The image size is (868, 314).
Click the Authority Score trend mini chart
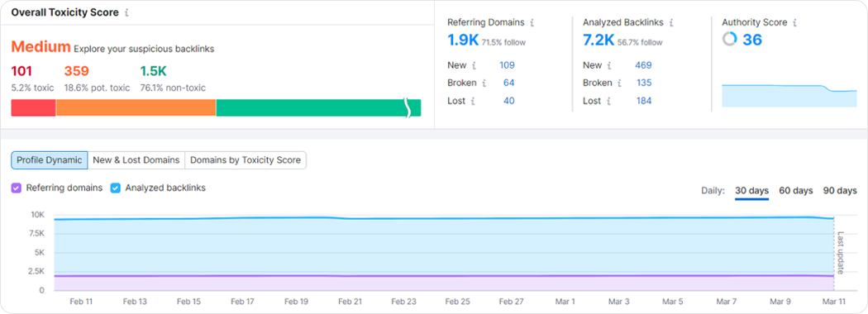point(789,95)
